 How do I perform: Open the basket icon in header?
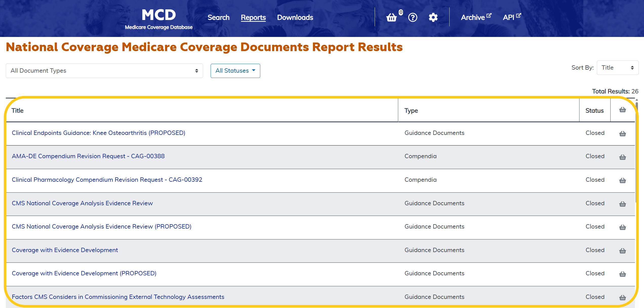tap(391, 17)
